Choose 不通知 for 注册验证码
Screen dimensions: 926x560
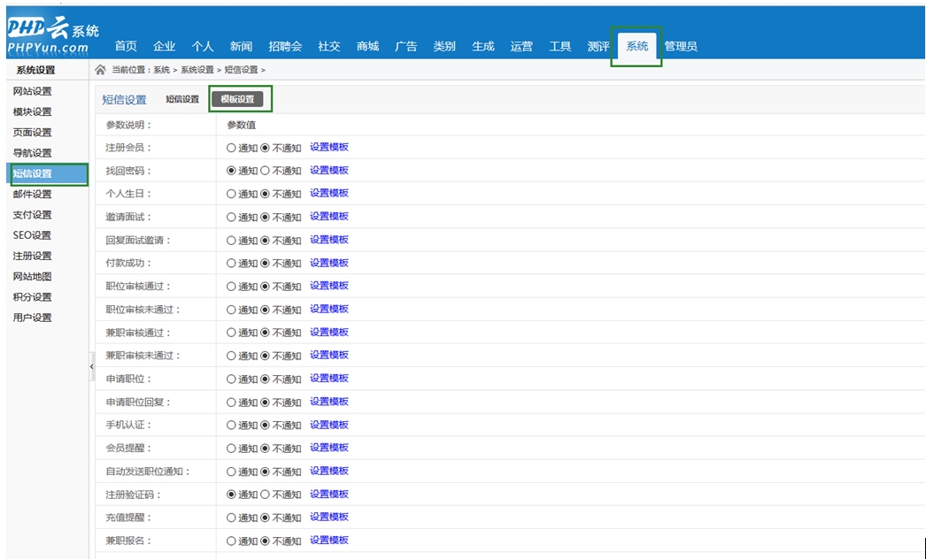click(266, 495)
